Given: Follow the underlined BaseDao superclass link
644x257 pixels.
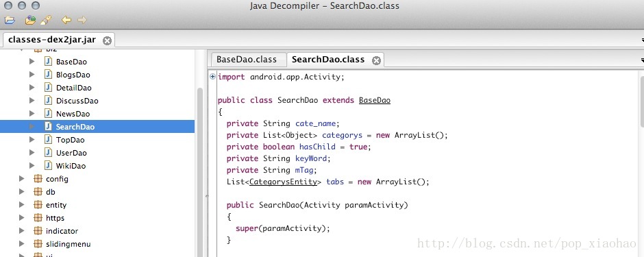Looking at the screenshot, I should point(374,100).
